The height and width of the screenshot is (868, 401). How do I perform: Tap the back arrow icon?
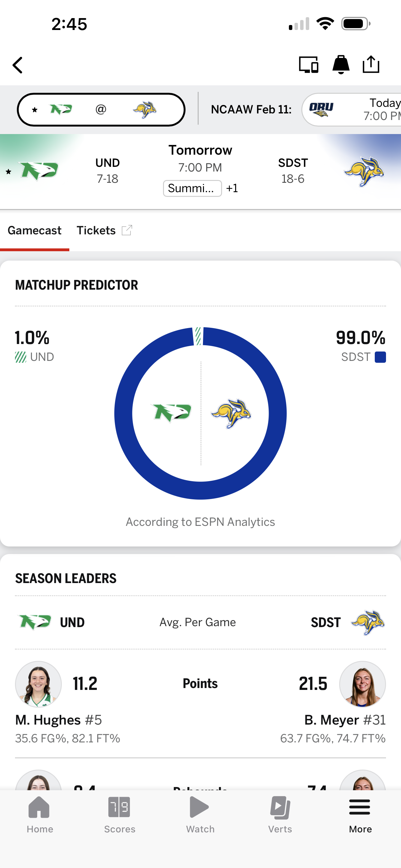pyautogui.click(x=17, y=65)
